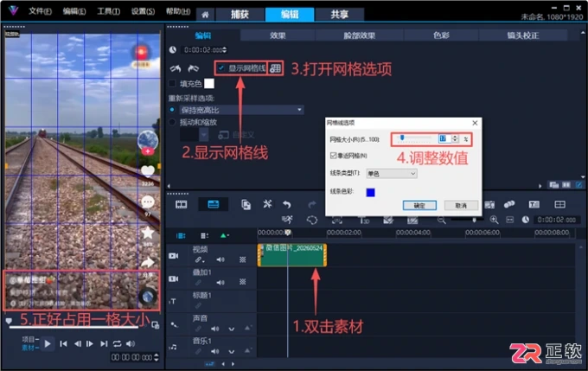Switch to timeline view icon
588x371 pixels.
[x=213, y=204]
